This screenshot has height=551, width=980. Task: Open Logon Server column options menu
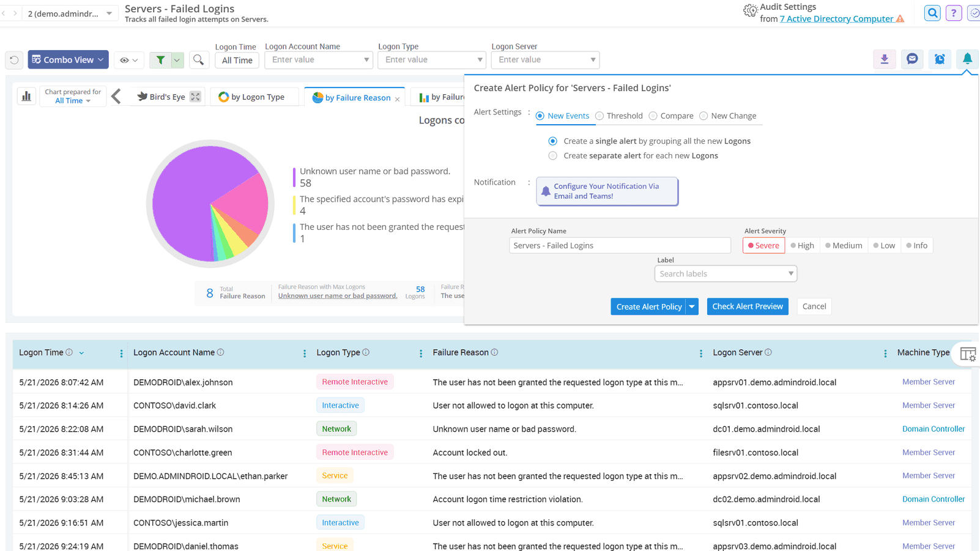pos(885,353)
